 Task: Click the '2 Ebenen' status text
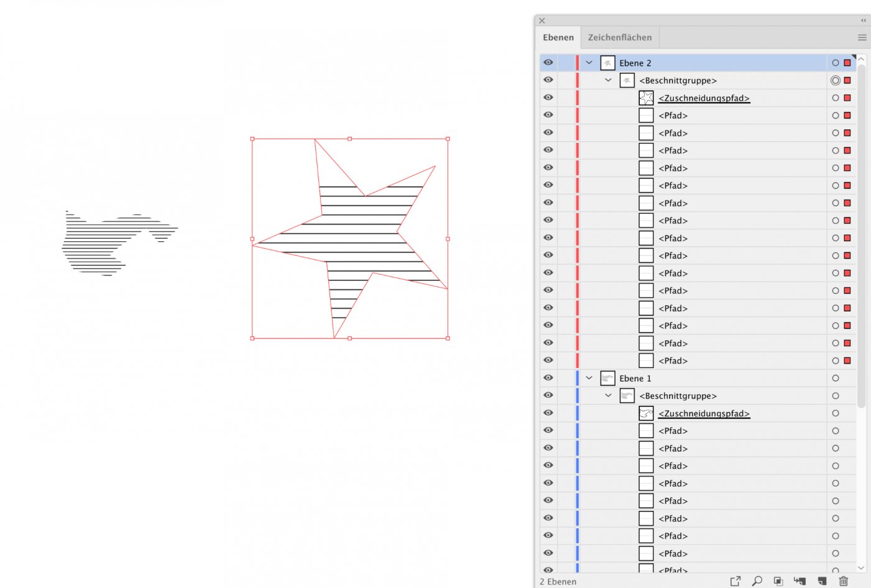558,582
